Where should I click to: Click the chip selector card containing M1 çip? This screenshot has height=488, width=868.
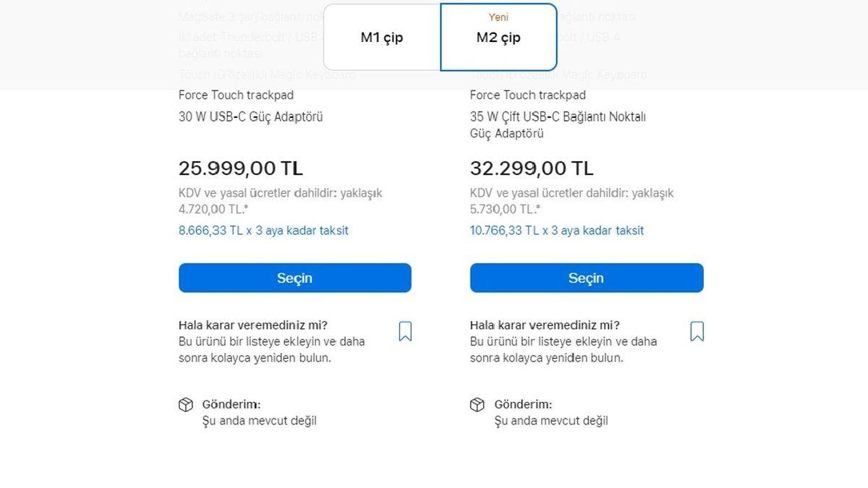382,36
